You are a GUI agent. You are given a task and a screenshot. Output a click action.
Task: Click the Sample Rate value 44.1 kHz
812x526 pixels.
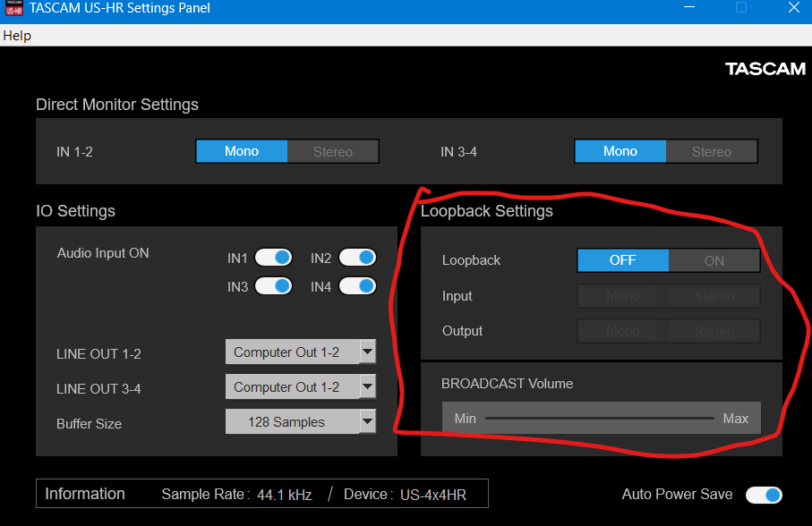coord(285,495)
